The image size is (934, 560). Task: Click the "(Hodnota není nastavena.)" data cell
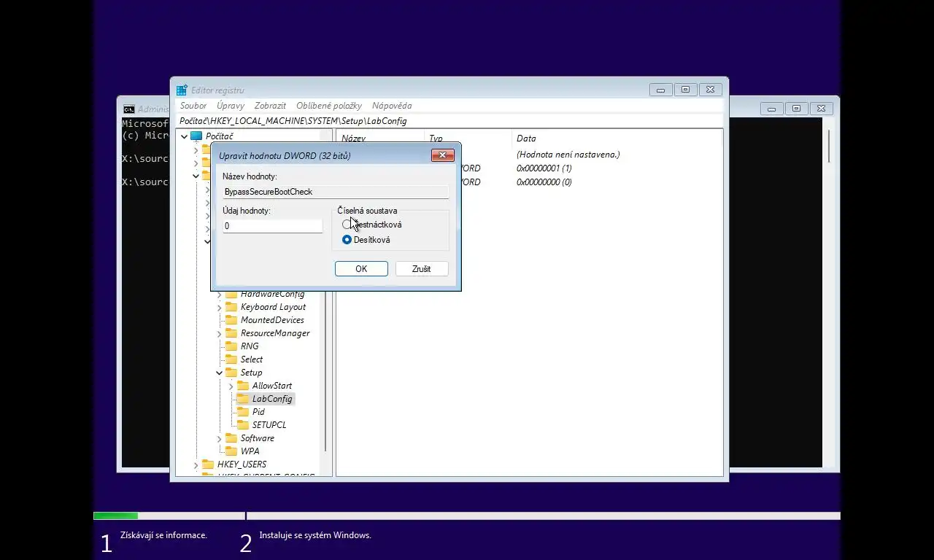pyautogui.click(x=568, y=155)
